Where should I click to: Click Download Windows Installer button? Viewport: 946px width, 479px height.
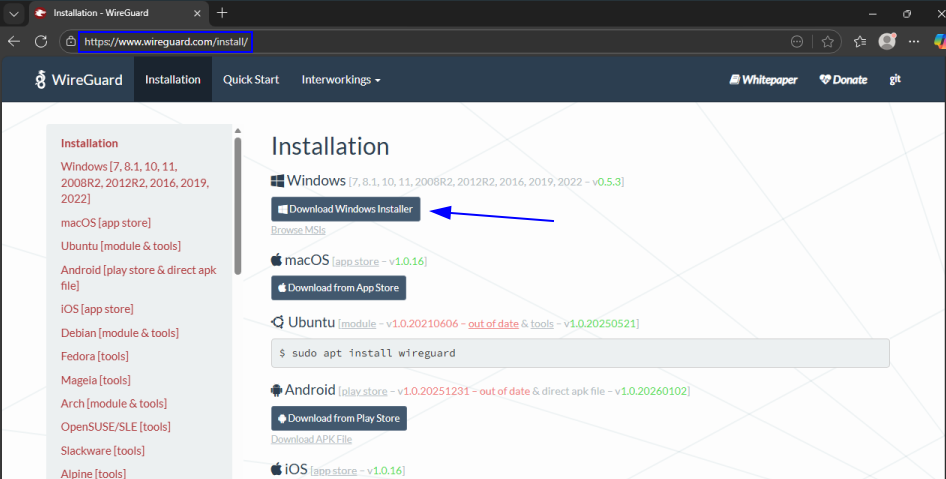[x=346, y=209]
